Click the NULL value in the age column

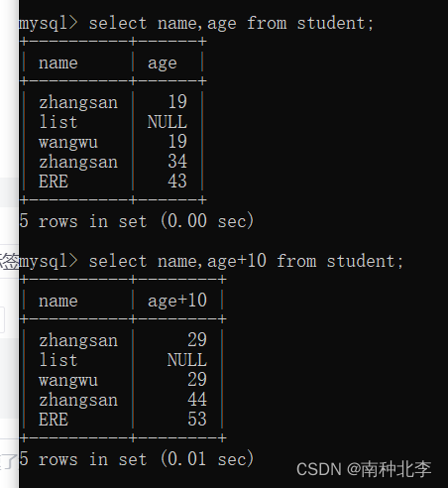pos(168,122)
